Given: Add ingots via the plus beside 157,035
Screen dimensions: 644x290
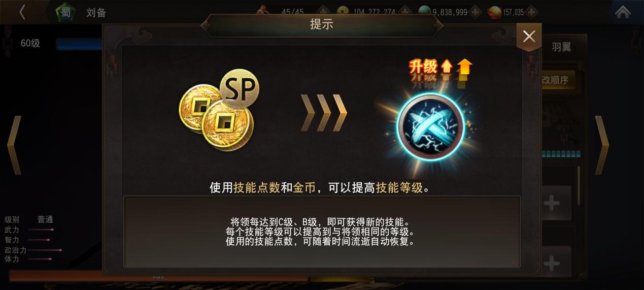Looking at the screenshot, I should (x=531, y=12).
